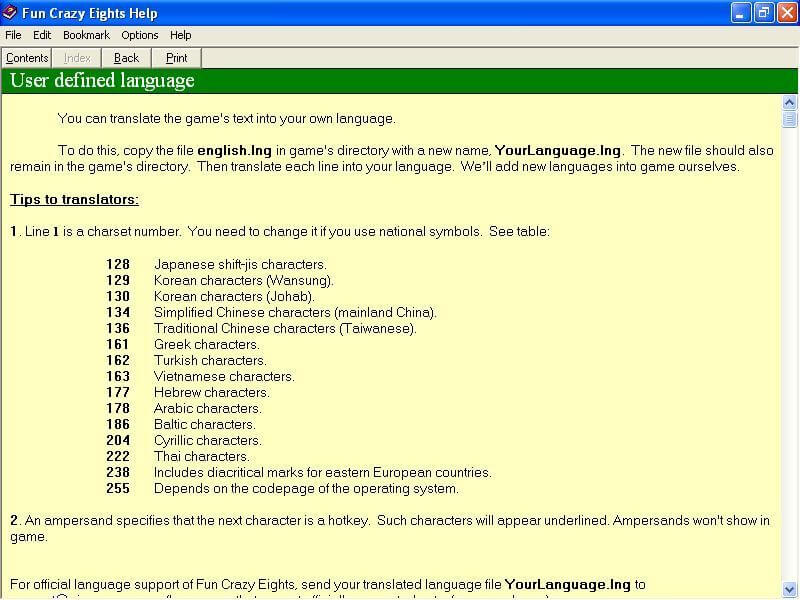Print the current help topic
Image resolution: width=800 pixels, height=600 pixels.
click(x=177, y=58)
